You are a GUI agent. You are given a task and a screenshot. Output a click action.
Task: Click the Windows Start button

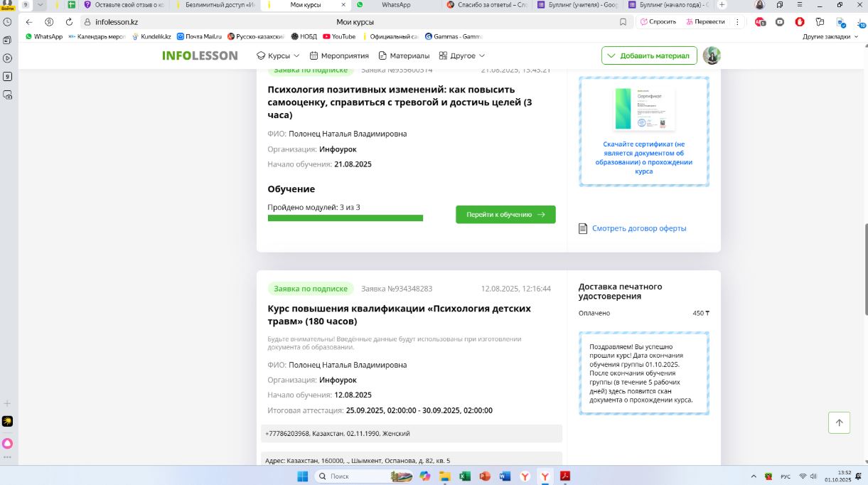pyautogui.click(x=301, y=476)
